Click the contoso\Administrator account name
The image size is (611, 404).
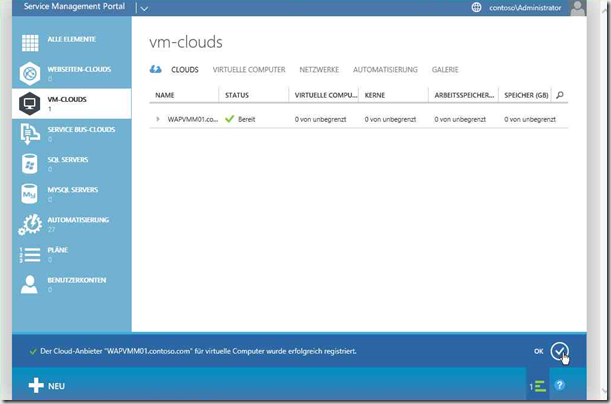point(525,7)
